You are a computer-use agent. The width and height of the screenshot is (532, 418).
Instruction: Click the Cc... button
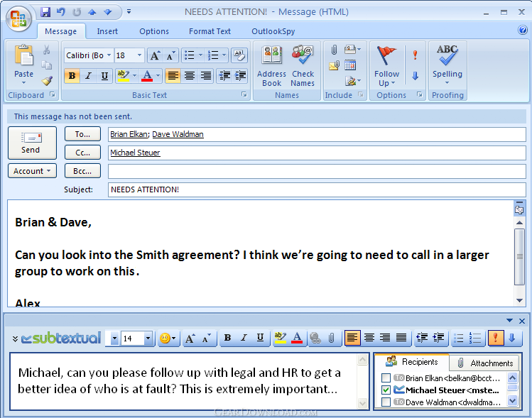tap(82, 153)
